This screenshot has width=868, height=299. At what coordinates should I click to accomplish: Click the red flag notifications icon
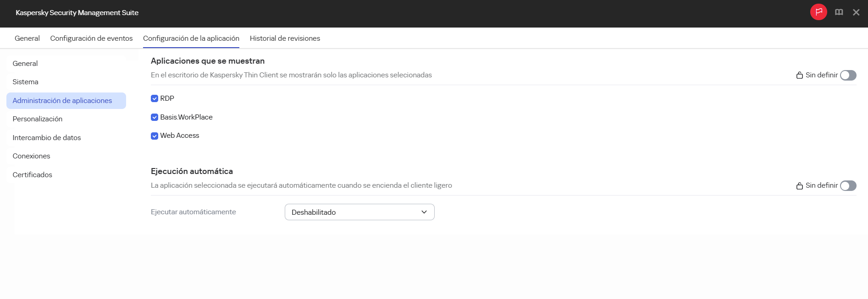click(x=818, y=12)
